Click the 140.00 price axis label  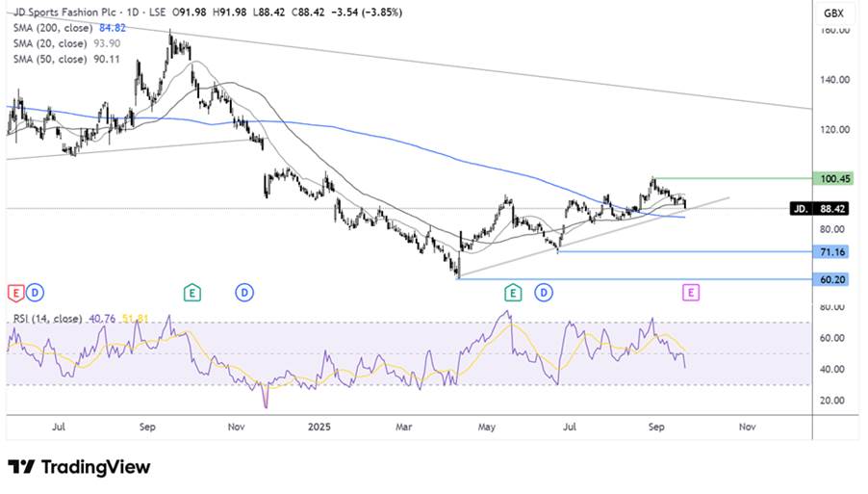[x=834, y=80]
